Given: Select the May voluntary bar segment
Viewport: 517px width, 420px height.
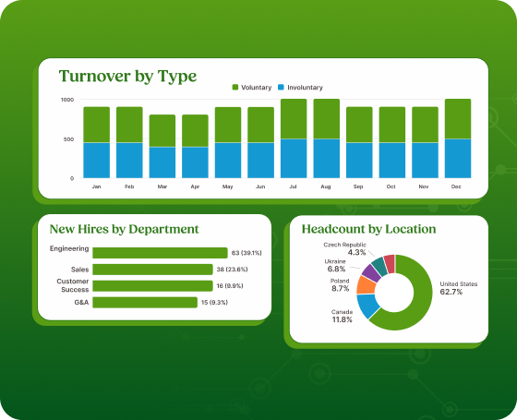Looking at the screenshot, I should [228, 125].
